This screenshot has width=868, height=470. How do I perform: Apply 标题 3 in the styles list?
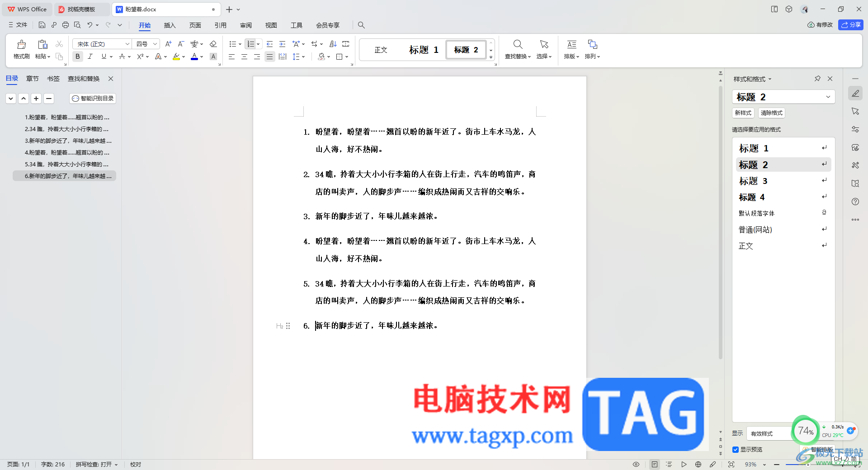[x=783, y=181]
